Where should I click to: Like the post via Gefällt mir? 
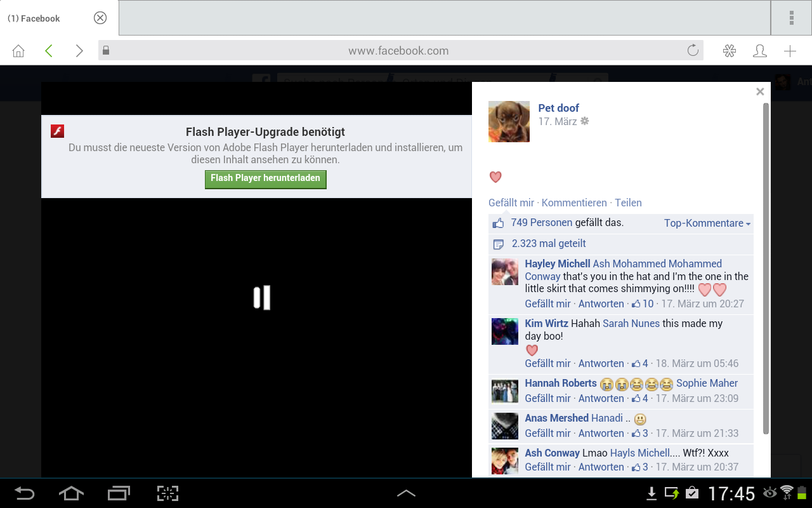[511, 203]
